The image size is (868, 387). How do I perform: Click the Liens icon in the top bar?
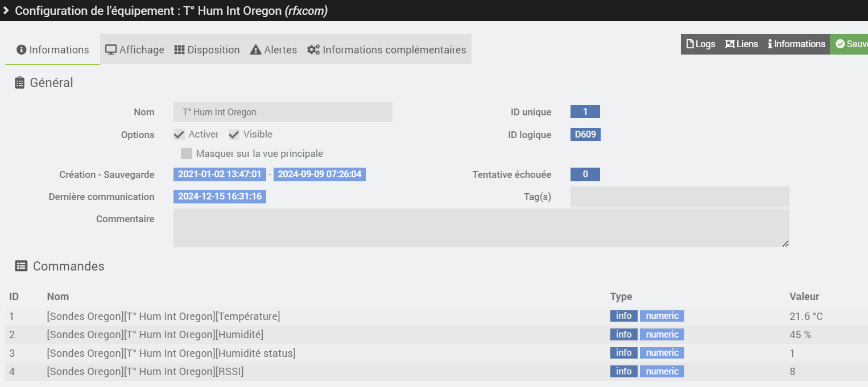pos(729,44)
